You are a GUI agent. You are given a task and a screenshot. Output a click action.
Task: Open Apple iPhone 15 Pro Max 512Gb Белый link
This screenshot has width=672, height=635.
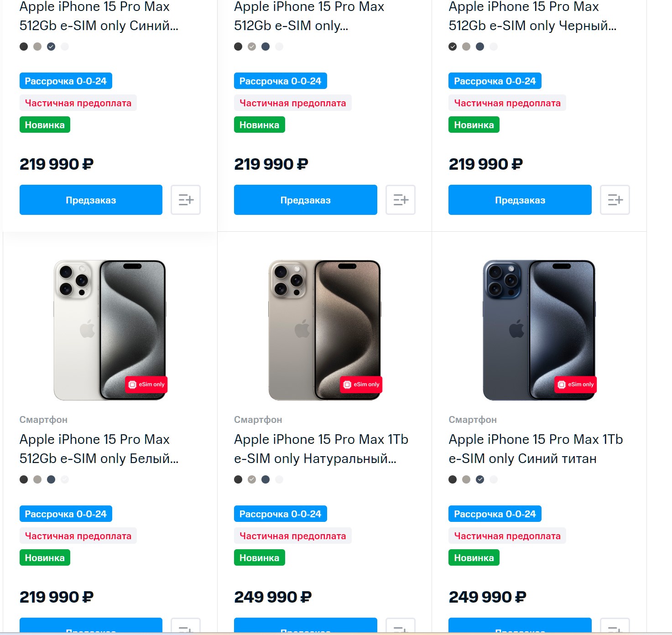[x=99, y=449]
